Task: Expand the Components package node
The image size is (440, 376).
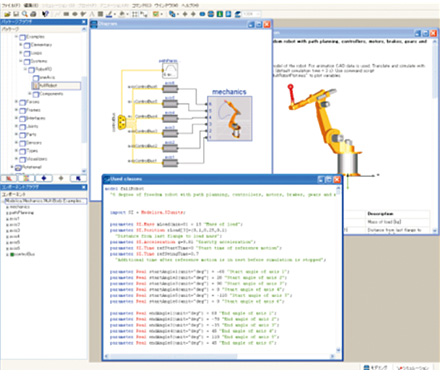Action: pos(29,94)
